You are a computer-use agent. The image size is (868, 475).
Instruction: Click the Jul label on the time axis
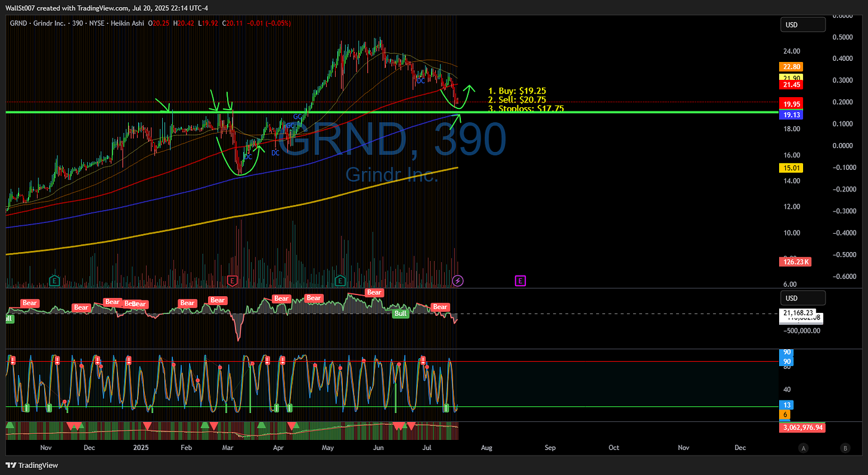pyautogui.click(x=427, y=448)
